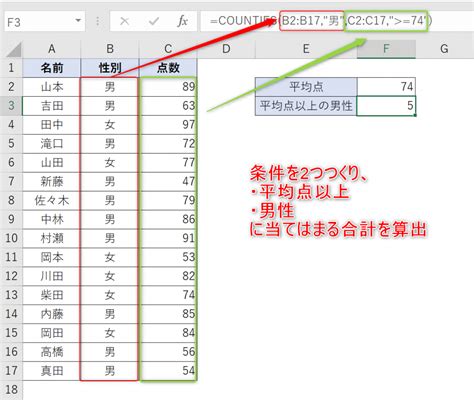Select the 平均点 label cell
474x400 pixels.
[306, 87]
